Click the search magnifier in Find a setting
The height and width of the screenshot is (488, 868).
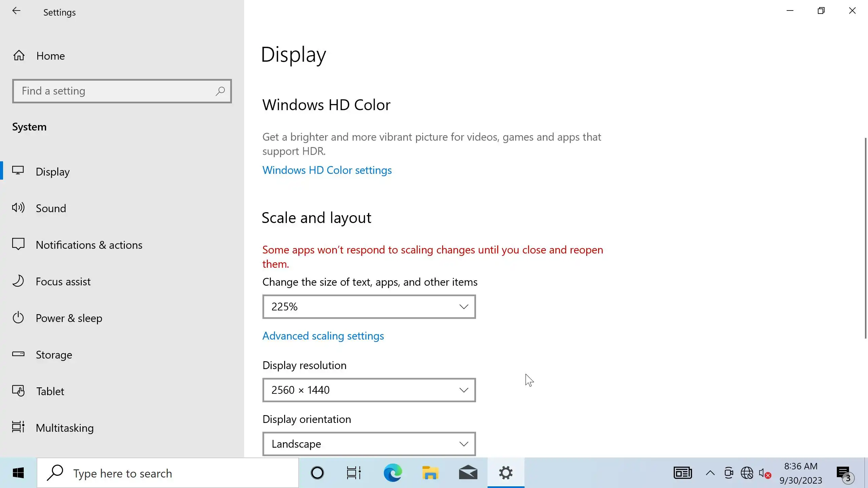[220, 91]
